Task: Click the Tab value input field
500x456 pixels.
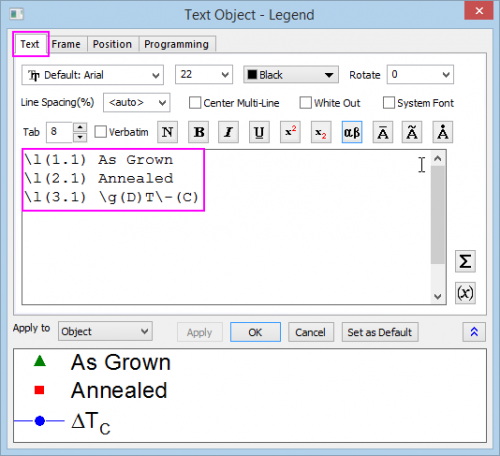Action: 60,132
